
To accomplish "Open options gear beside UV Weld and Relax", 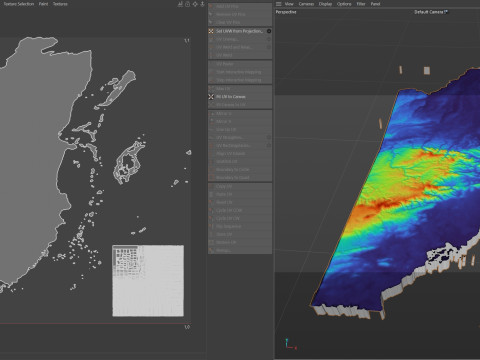I will click(x=269, y=47).
